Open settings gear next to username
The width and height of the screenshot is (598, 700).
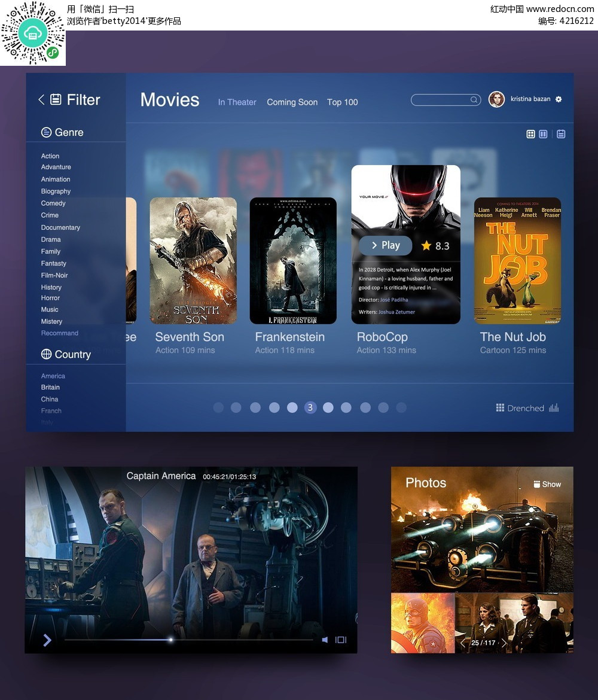pyautogui.click(x=559, y=99)
